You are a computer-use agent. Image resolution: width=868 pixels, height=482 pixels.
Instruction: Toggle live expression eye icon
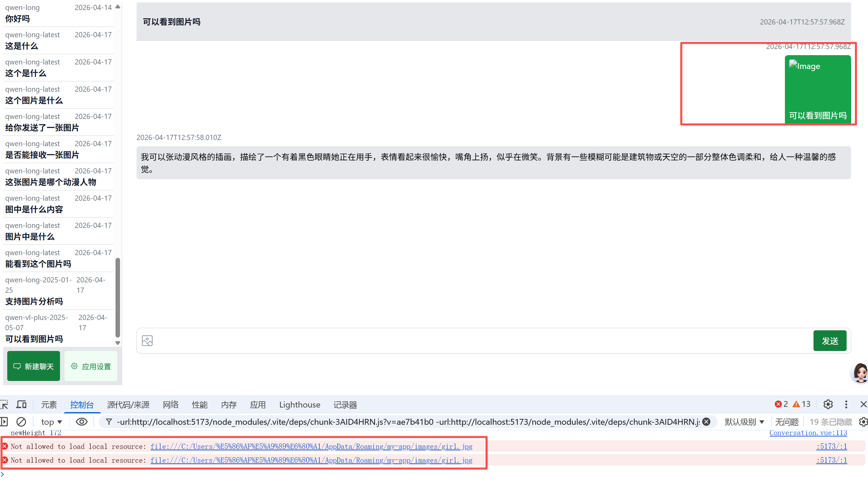(x=81, y=422)
